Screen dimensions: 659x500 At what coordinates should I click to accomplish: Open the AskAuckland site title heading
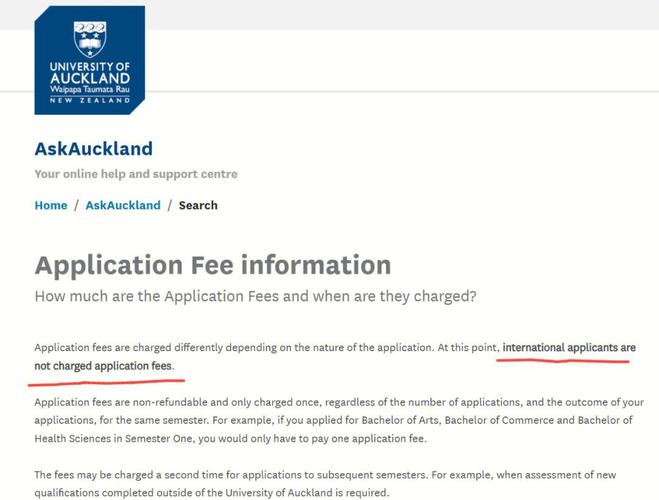point(93,149)
